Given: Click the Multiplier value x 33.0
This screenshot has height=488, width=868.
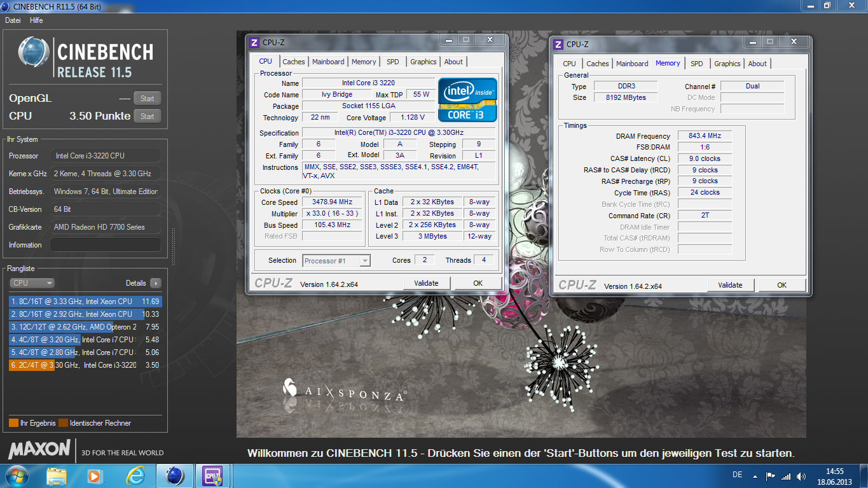Looking at the screenshot, I should click(331, 213).
